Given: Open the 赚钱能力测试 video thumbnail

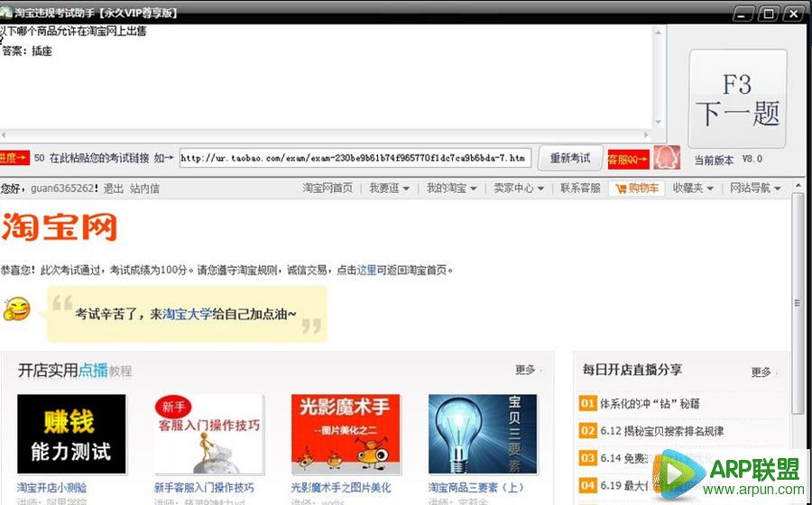Looking at the screenshot, I should [71, 434].
